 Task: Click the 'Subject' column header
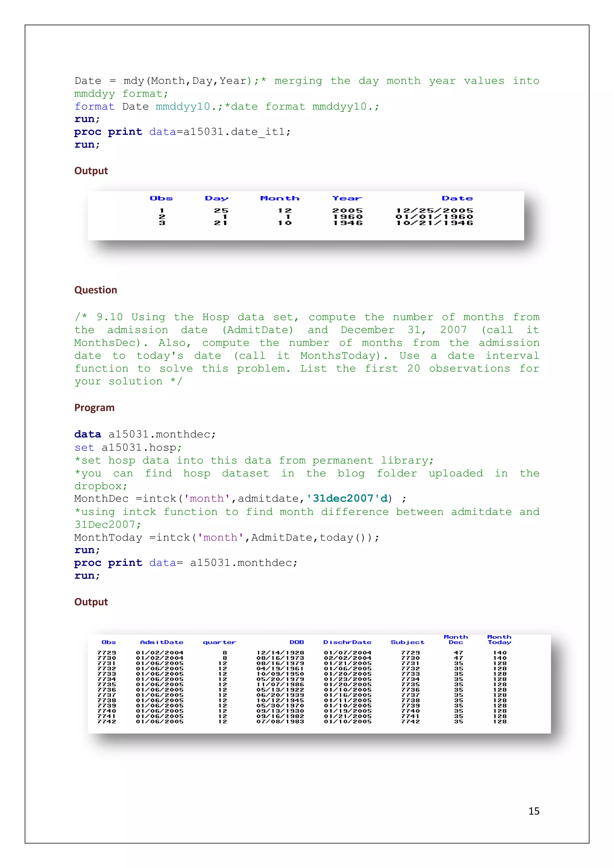pyautogui.click(x=407, y=642)
